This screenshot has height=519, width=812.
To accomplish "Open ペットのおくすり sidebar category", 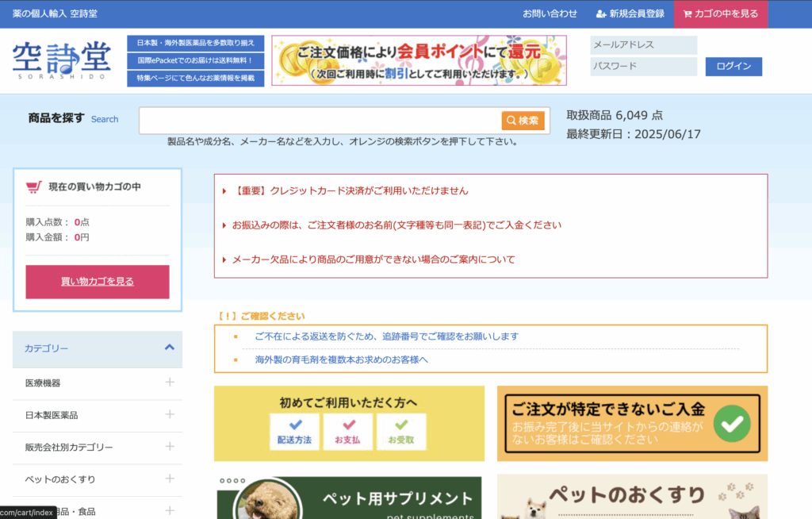I will pyautogui.click(x=60, y=479).
